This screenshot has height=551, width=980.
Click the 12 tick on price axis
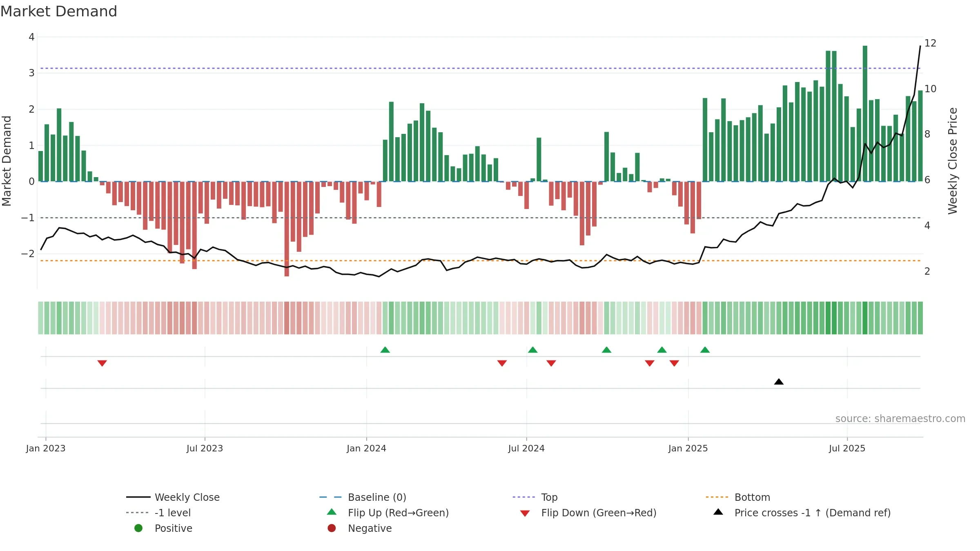(930, 43)
